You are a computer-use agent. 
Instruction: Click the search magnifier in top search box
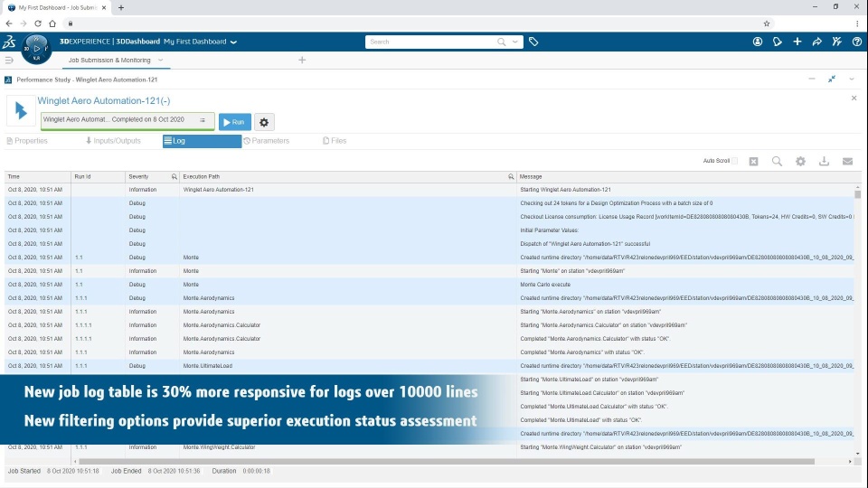click(502, 42)
